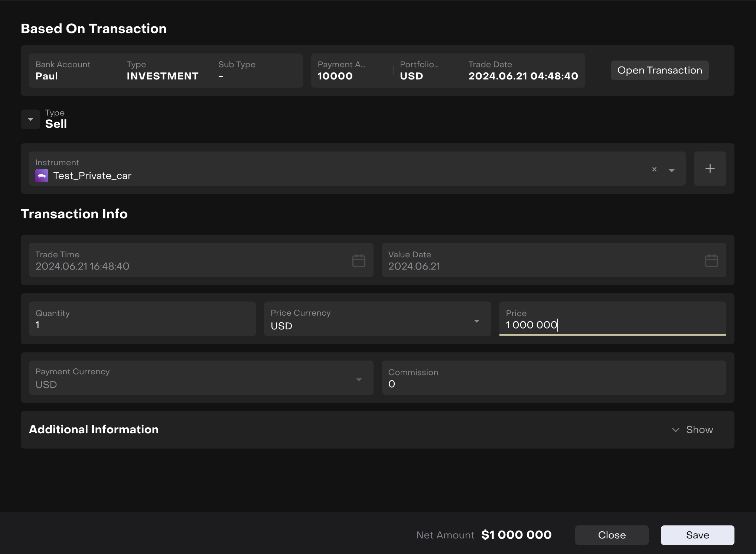Expand the Instrument dropdown arrow
This screenshot has height=554, width=756.
pyautogui.click(x=671, y=170)
